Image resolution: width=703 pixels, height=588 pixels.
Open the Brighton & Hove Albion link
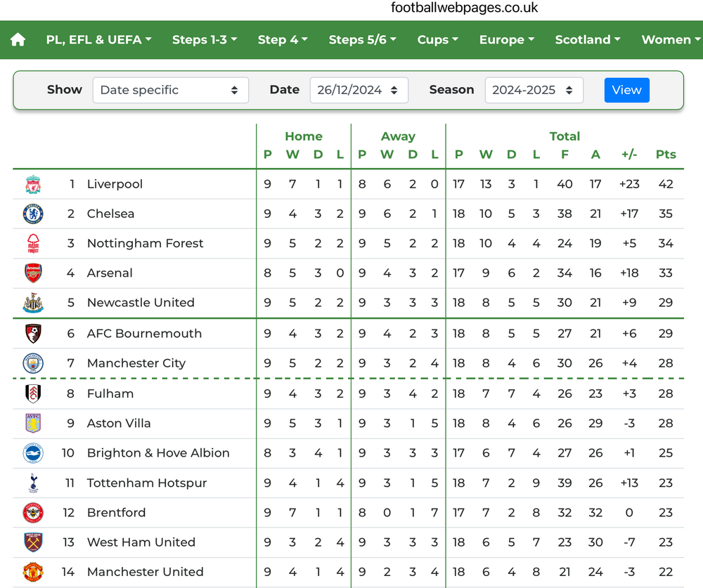[158, 453]
